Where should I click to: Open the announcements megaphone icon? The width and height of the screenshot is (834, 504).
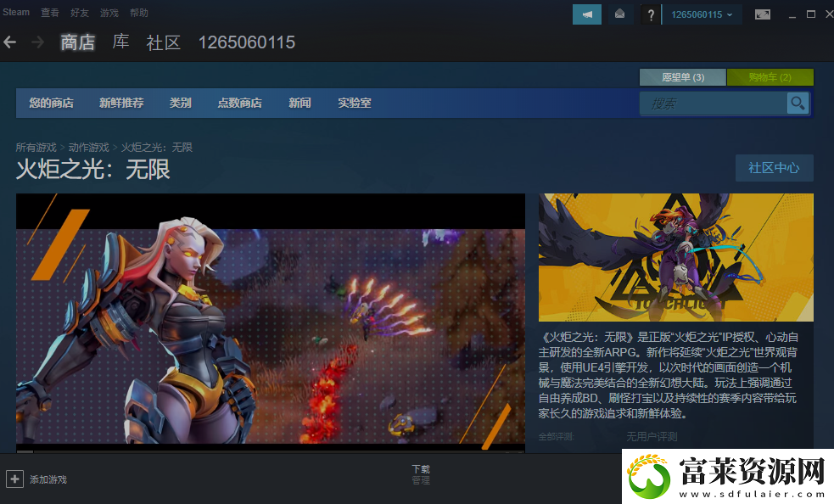[x=586, y=14]
